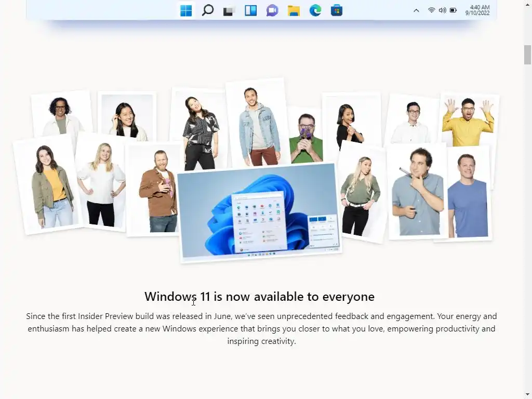The height and width of the screenshot is (399, 532).
Task: Click the text "inspiring creativity."
Action: pyautogui.click(x=262, y=341)
